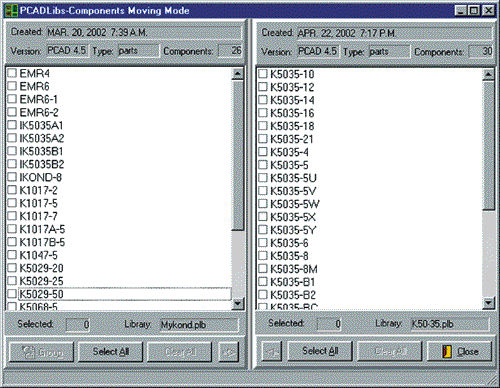Check the K5035-10 checkbox
The image size is (500, 388).
pos(263,74)
